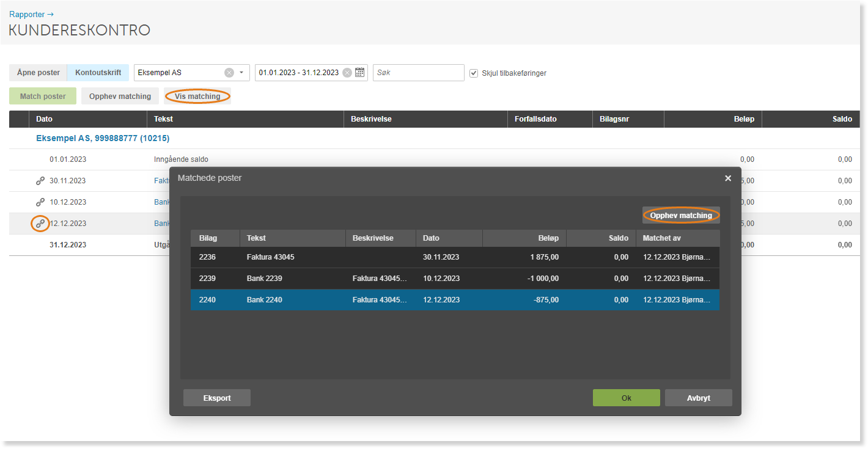Switch to Åpne poster tab

[x=38, y=73]
